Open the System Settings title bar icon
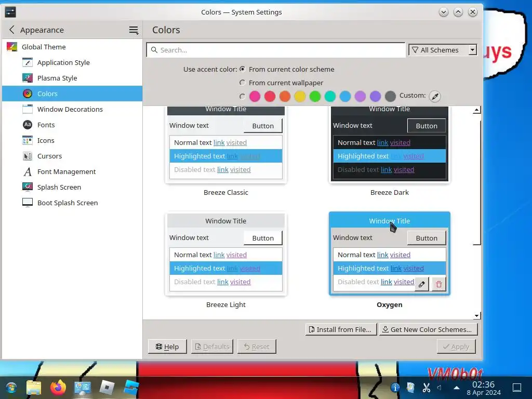Image resolution: width=532 pixels, height=399 pixels. coord(10,12)
